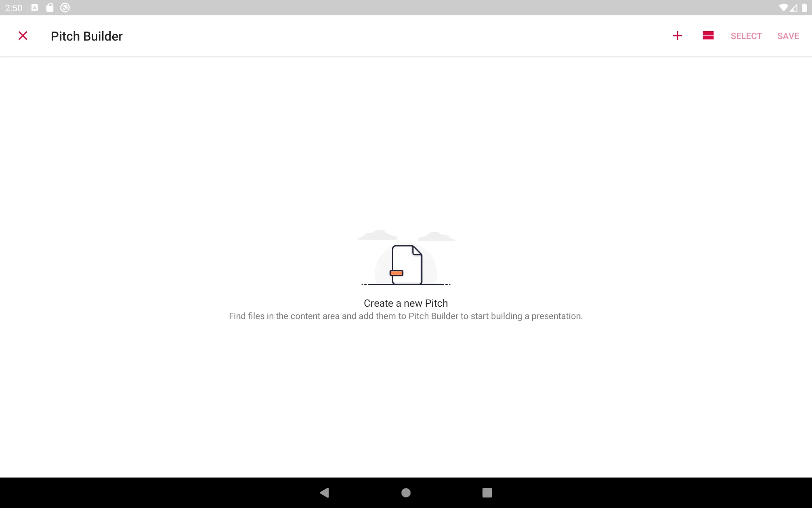This screenshot has width=812, height=508.
Task: Click the SELECT button top right
Action: click(746, 35)
